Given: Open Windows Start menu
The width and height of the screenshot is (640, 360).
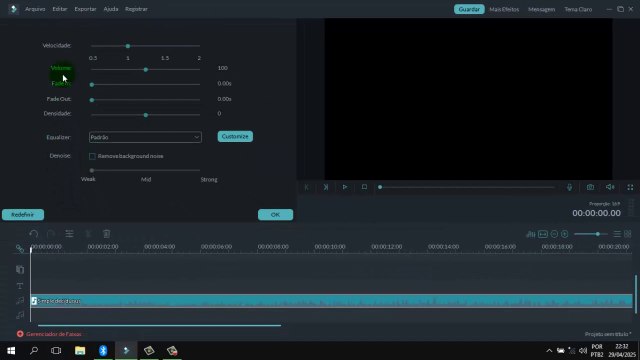Looking at the screenshot, I should click(x=11, y=351).
